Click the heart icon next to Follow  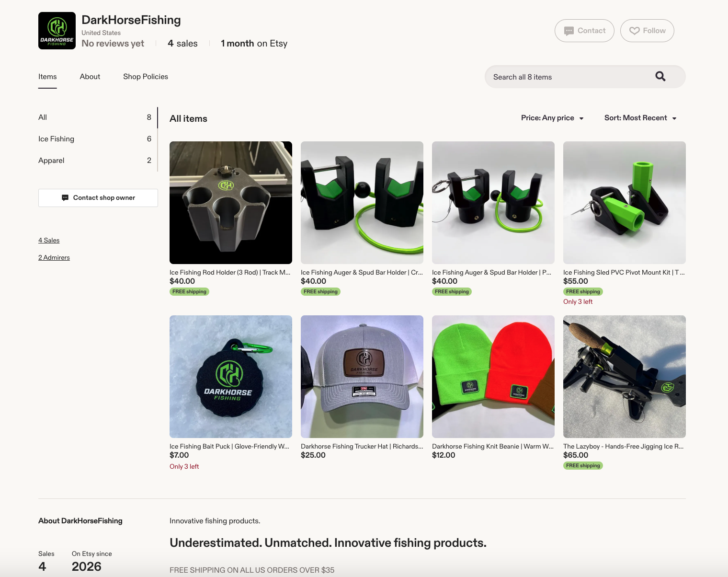pos(635,30)
